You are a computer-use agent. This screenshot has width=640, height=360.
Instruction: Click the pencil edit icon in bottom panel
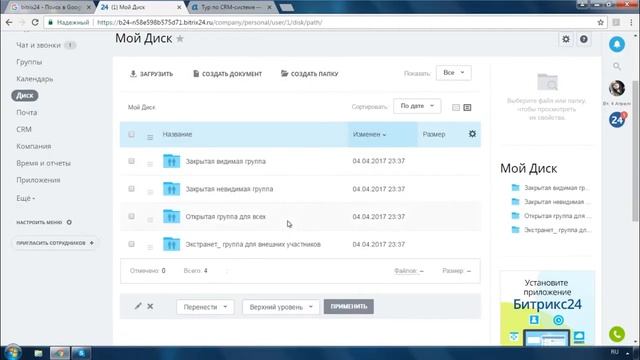click(x=138, y=306)
